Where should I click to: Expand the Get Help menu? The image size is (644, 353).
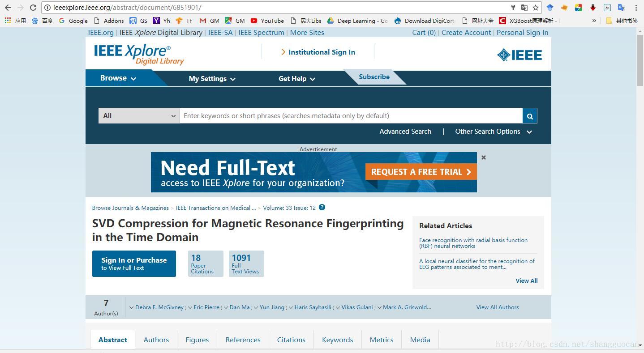tap(297, 78)
